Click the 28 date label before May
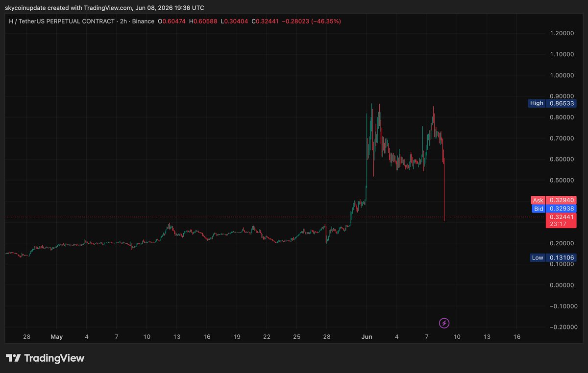The width and height of the screenshot is (588, 373). pyautogui.click(x=27, y=337)
